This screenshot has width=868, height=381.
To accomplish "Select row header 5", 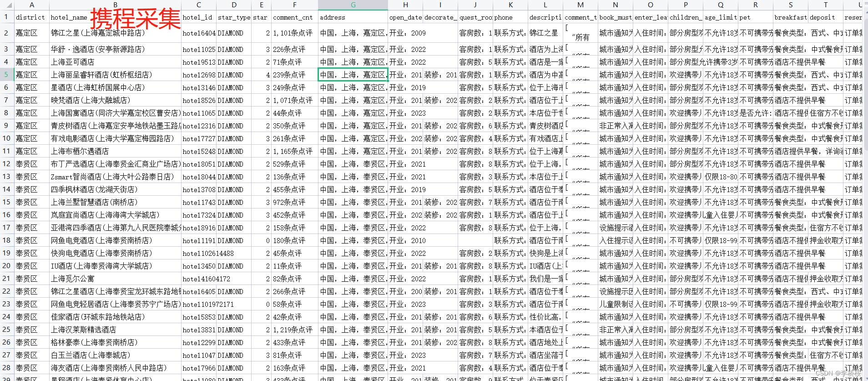I will 7,75.
